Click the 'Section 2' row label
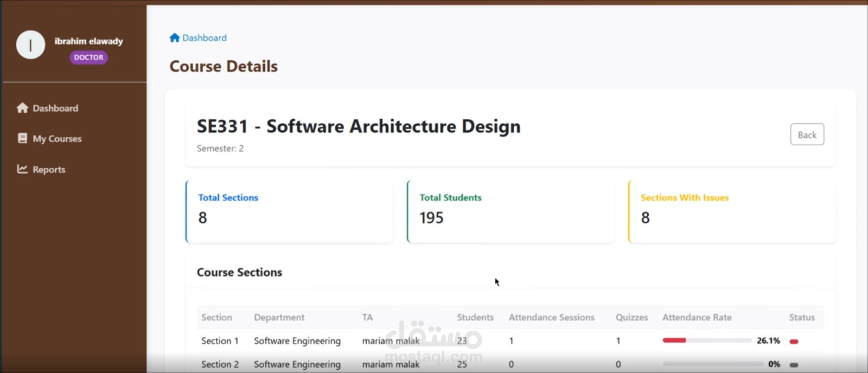Viewport: 868px width, 373px height. tap(220, 364)
